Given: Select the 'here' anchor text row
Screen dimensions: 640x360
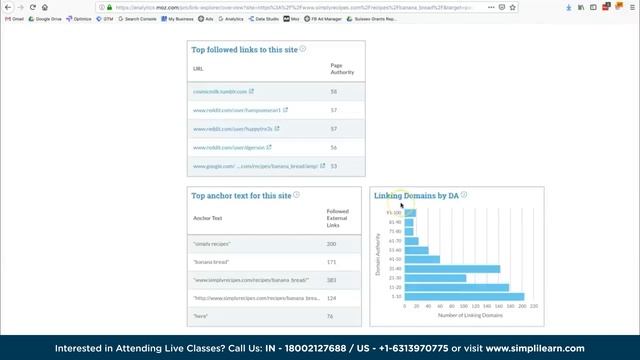Looking at the screenshot, I should click(274, 316).
